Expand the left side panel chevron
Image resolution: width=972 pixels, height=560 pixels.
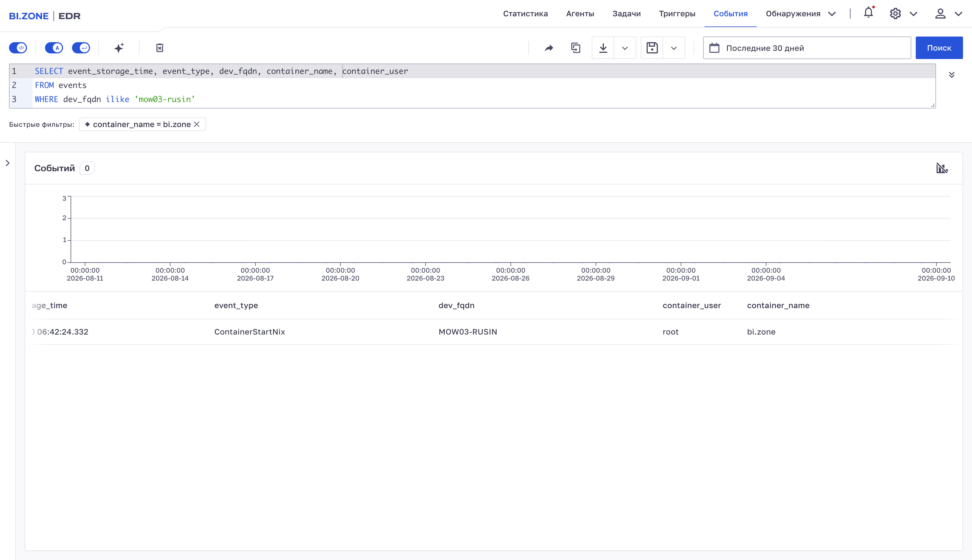tap(8, 163)
